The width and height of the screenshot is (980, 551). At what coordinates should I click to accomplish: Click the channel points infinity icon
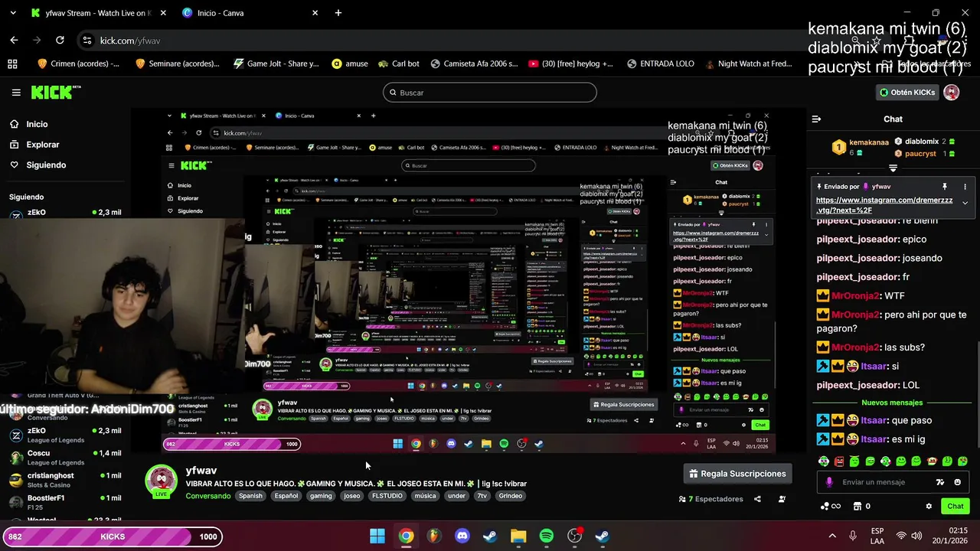tap(830, 506)
